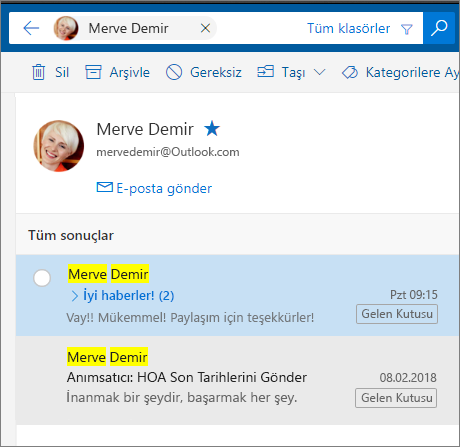Expand İyi haberler! conversation chevron
Viewport: 460px width, 447px height.
pyautogui.click(x=75, y=296)
